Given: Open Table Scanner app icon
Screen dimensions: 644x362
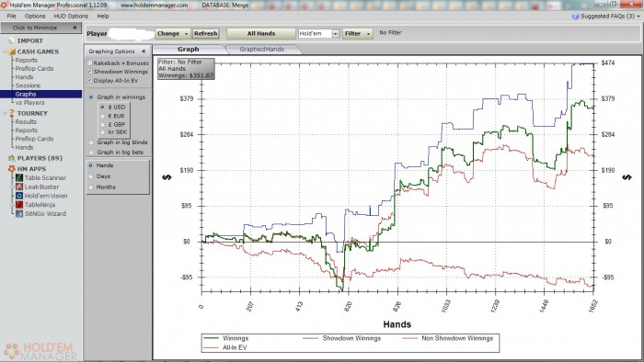Looking at the screenshot, I should click(x=19, y=177).
